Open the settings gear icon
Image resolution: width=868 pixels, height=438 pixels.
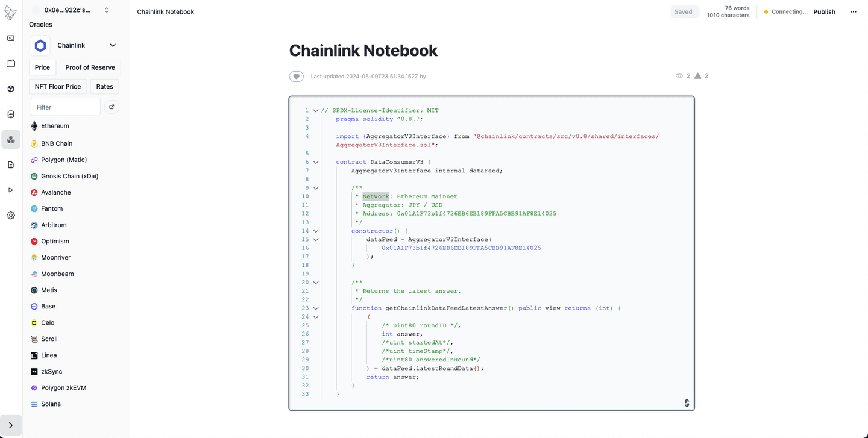(x=11, y=215)
